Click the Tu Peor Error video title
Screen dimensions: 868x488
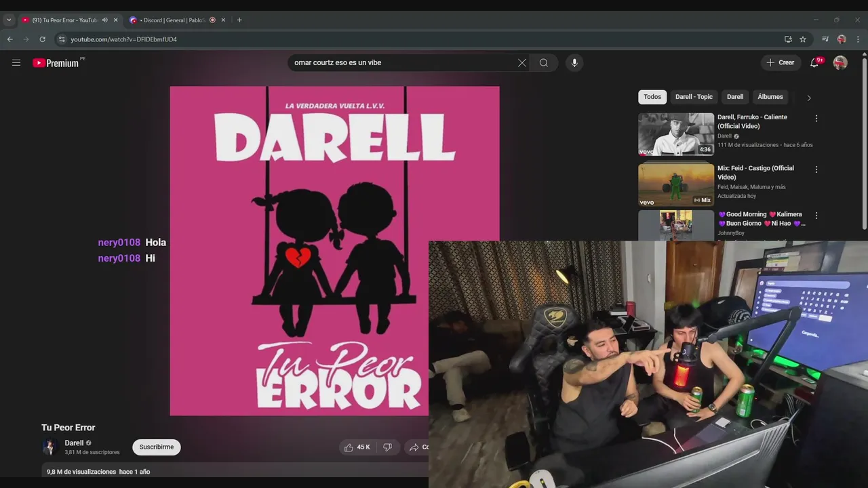pyautogui.click(x=68, y=428)
